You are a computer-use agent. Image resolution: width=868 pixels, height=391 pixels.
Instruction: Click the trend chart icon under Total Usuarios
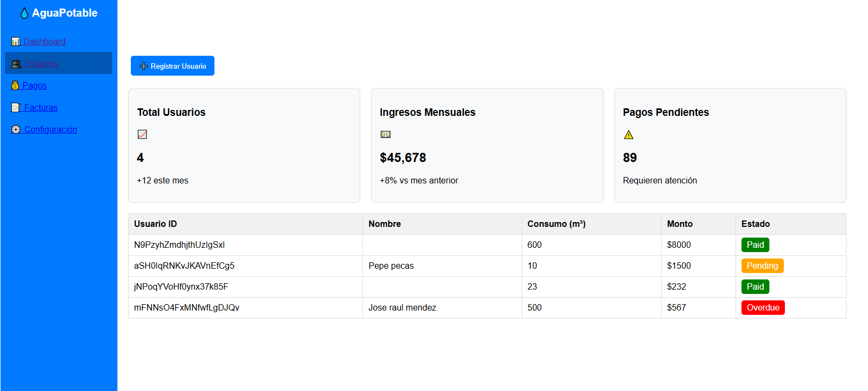[142, 135]
